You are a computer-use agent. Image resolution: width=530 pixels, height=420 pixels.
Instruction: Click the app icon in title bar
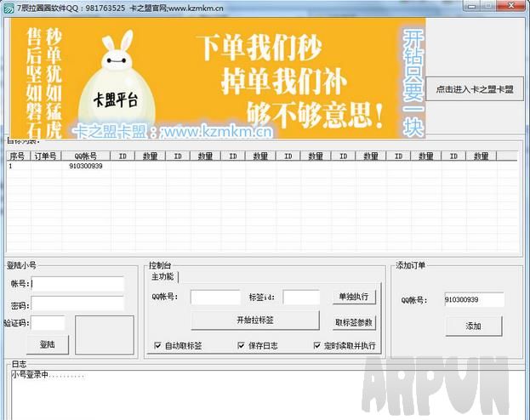coord(9,9)
